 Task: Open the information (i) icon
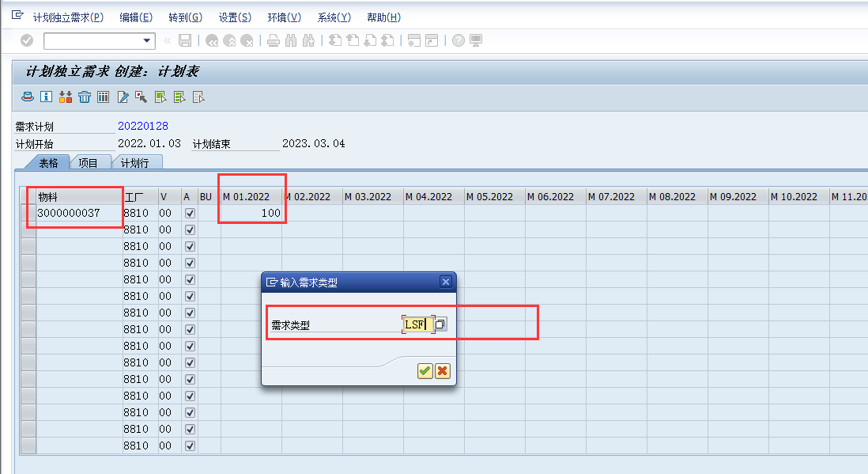pyautogui.click(x=46, y=97)
